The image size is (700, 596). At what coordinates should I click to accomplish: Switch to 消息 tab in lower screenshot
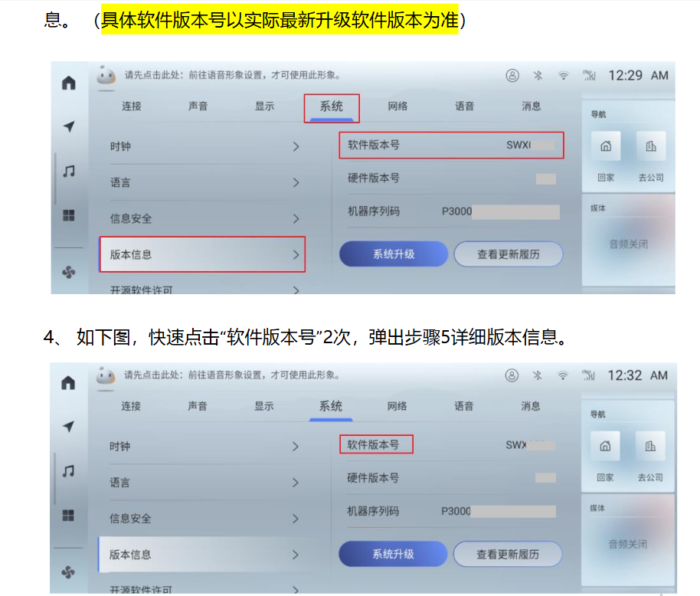pyautogui.click(x=530, y=406)
